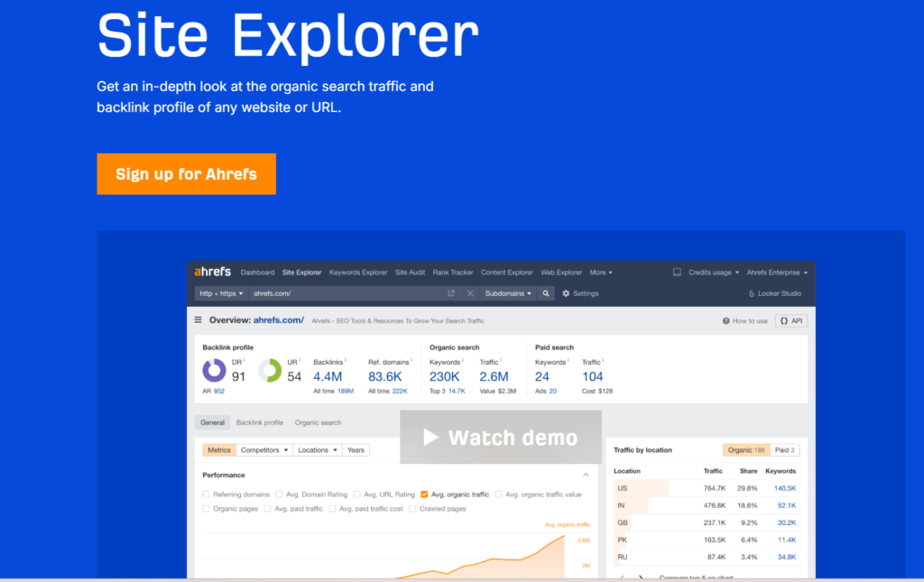Click the IN keywords 52.1K link
Screen dimensions: 924x582
click(787, 505)
